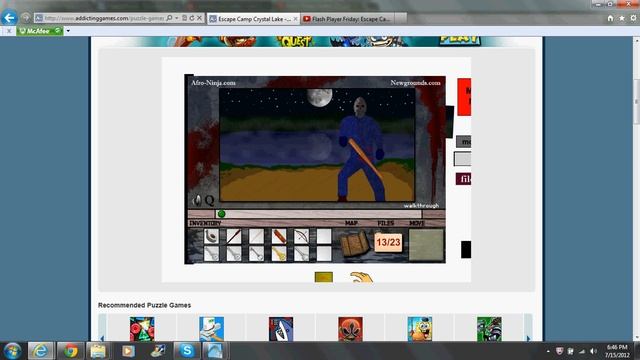
Task: Show previous recommended games with left arrow
Action: 102,337
